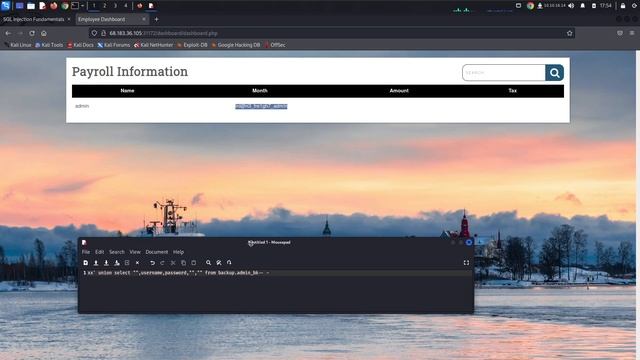
Task: Open the Kali Forums bookmark
Action: [x=113, y=45]
